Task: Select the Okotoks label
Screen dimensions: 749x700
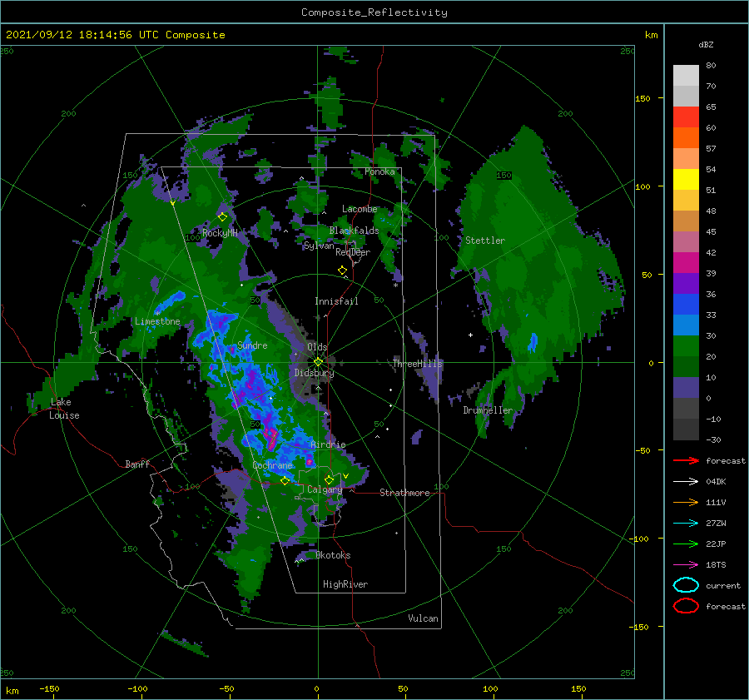Action: (x=333, y=555)
